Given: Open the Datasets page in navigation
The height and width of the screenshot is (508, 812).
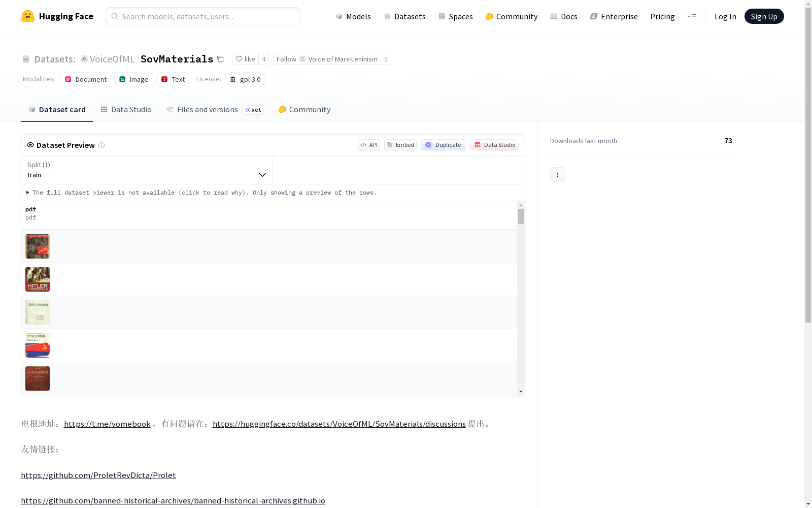Looking at the screenshot, I should click(x=404, y=16).
